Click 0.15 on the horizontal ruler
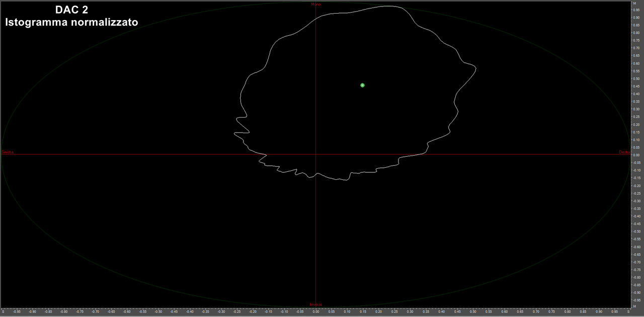Image resolution: width=644 pixels, height=317 pixels. point(363,312)
